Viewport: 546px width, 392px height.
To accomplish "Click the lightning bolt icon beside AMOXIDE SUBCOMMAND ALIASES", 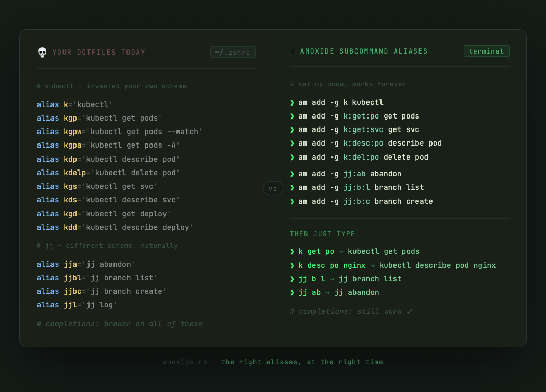I will tap(293, 51).
